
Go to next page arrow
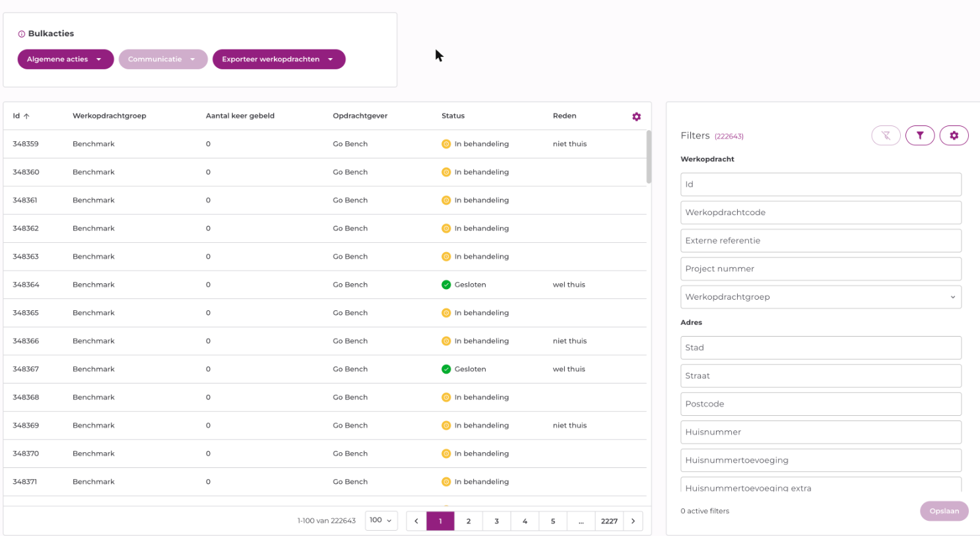tap(633, 521)
